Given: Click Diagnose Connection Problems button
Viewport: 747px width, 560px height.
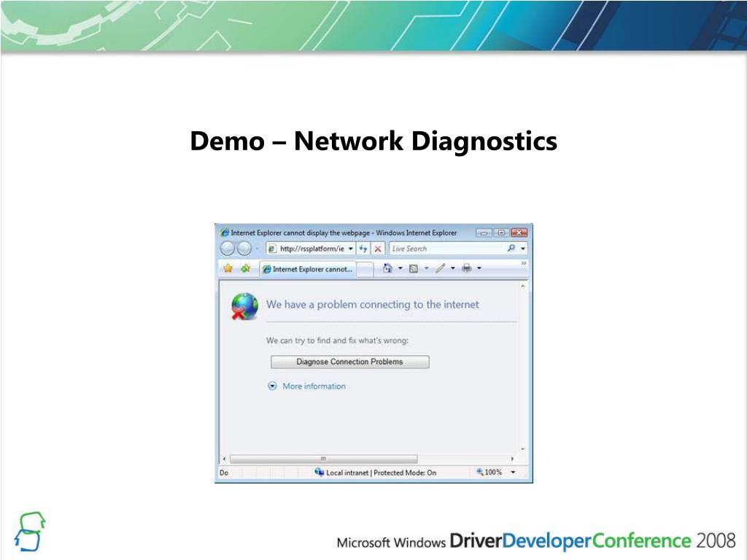Looking at the screenshot, I should click(349, 362).
